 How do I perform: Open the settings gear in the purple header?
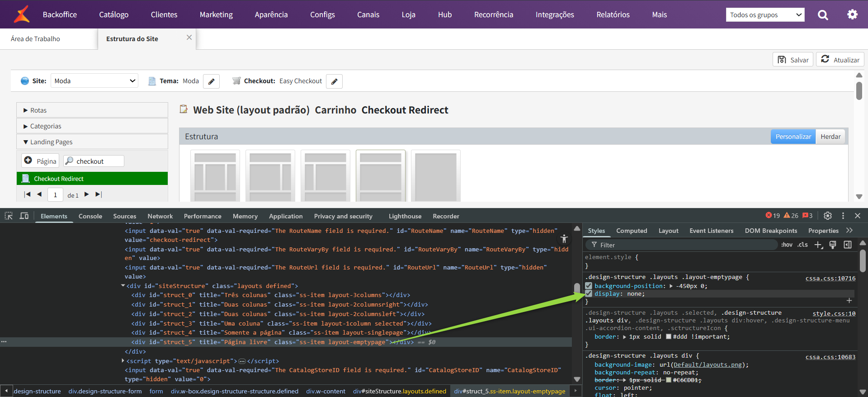852,14
